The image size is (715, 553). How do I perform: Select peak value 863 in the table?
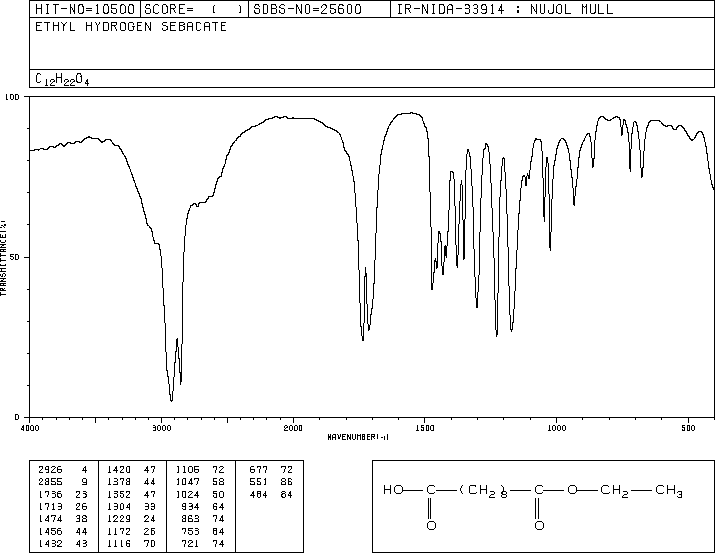point(190,519)
